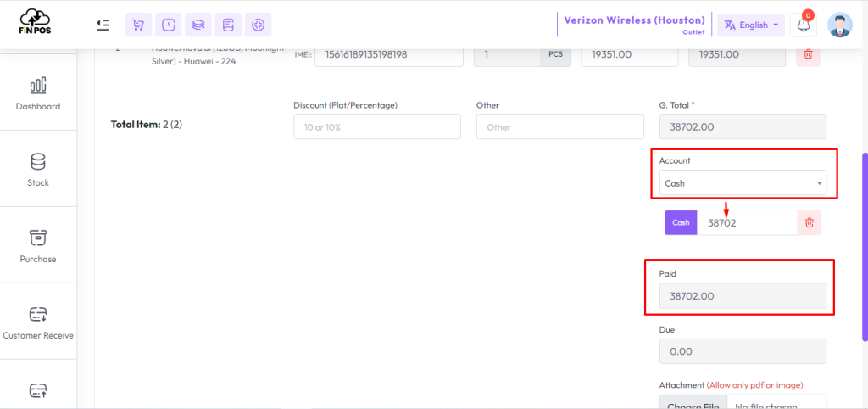
Task: Open the Stock sidebar menu
Action: pos(38,169)
